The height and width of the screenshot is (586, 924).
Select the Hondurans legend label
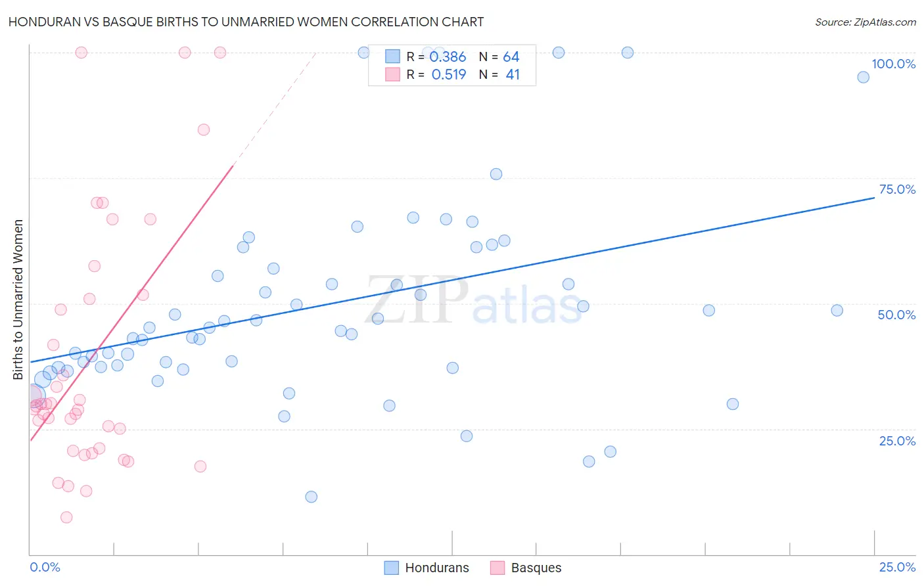click(437, 568)
